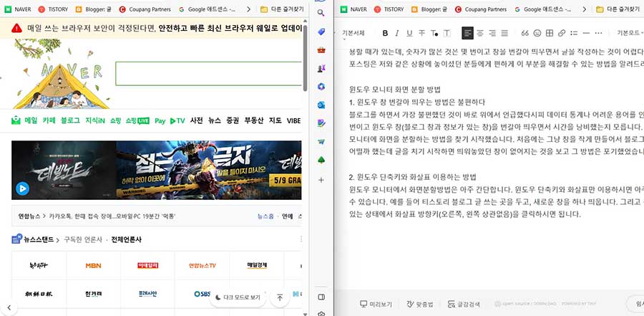This screenshot has width=644, height=316.
Task: Open the Outlook sidebar icon
Action: coord(321,105)
